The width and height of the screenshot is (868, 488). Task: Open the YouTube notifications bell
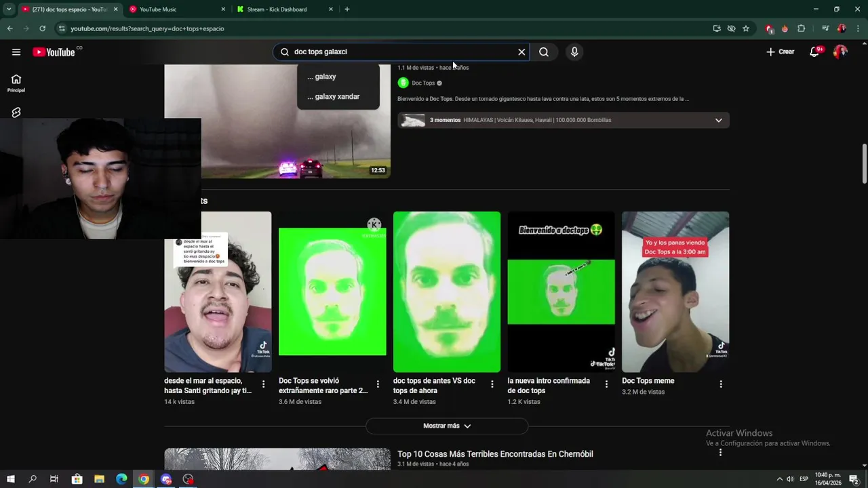tap(815, 52)
